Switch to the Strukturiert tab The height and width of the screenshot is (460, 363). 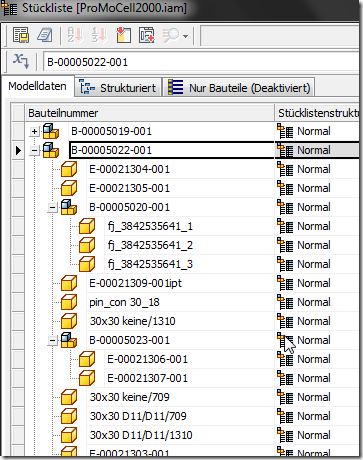coord(118,88)
